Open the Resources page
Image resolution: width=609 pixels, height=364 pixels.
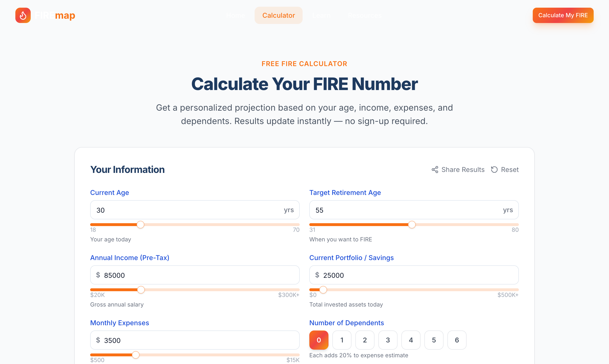pyautogui.click(x=364, y=15)
